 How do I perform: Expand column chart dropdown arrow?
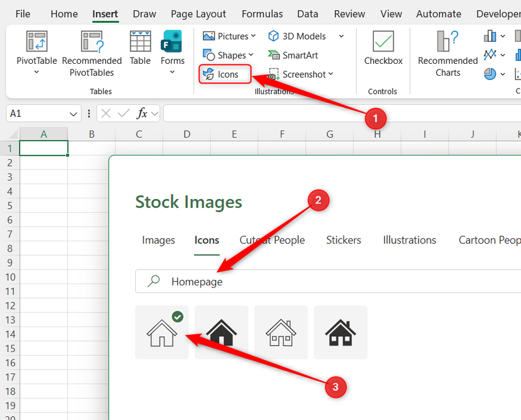(503, 36)
